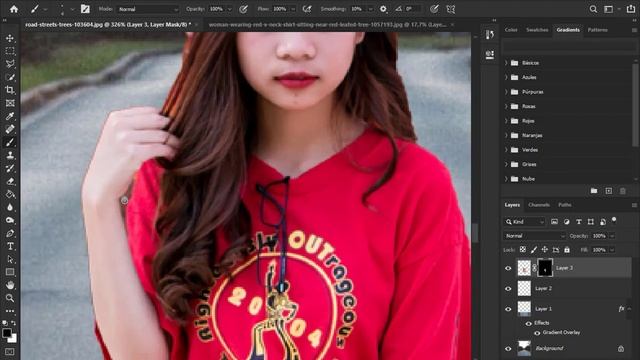Expand the Azules gradient folder
The height and width of the screenshot is (360, 640).
[506, 77]
